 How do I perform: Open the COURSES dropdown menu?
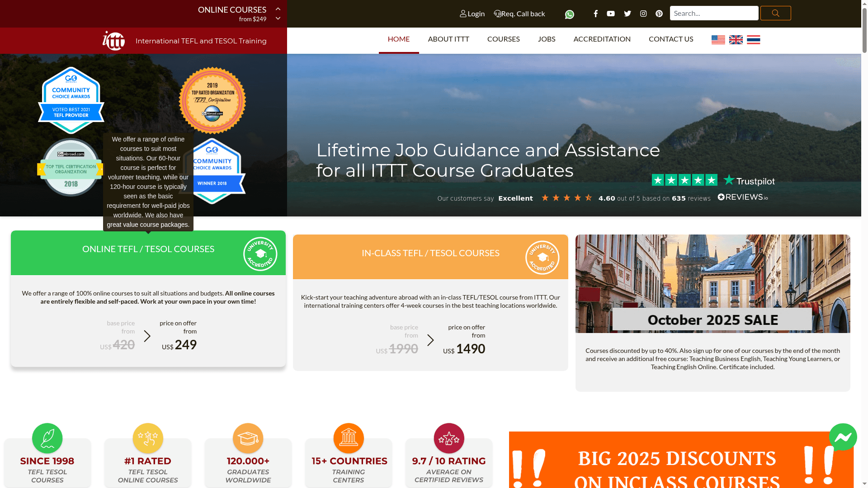503,39
